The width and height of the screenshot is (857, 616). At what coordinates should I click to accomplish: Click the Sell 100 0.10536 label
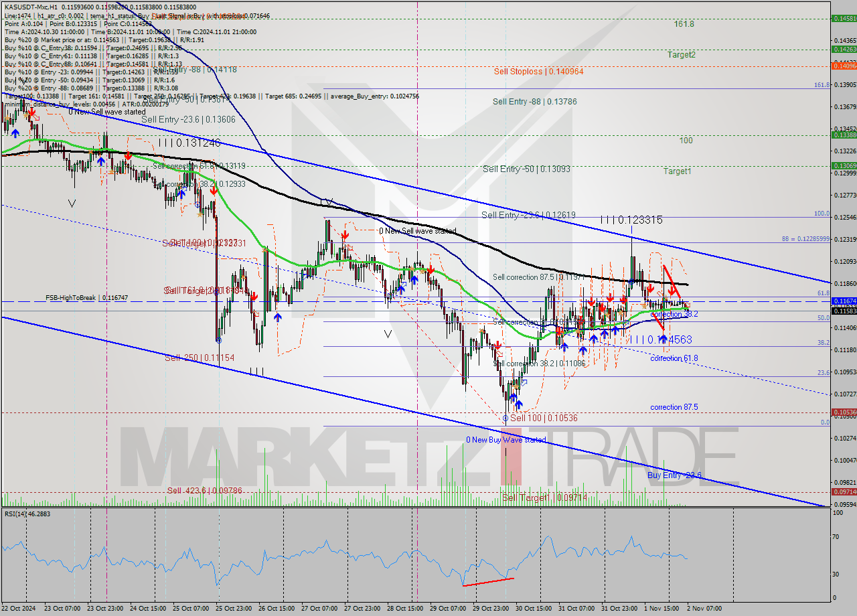(x=544, y=418)
